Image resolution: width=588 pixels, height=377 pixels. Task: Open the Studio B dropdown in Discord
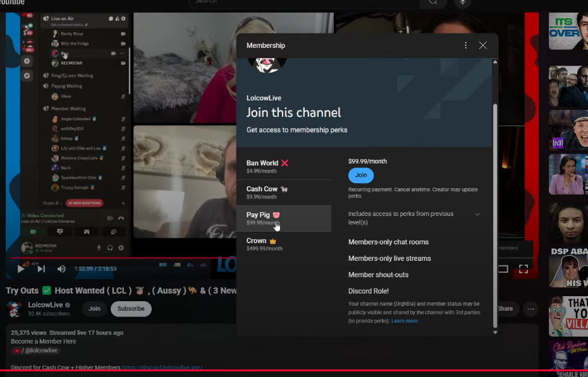click(52, 203)
